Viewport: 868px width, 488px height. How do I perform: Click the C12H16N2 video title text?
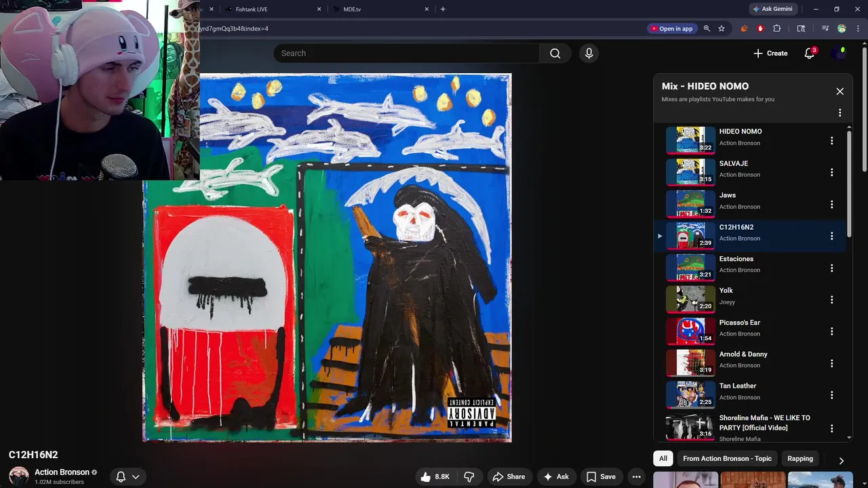pos(33,455)
